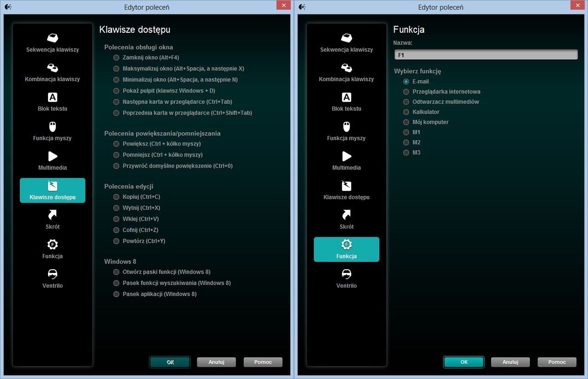Click Klawisze dostępu icon in right window
588x379 pixels.
pos(347,186)
